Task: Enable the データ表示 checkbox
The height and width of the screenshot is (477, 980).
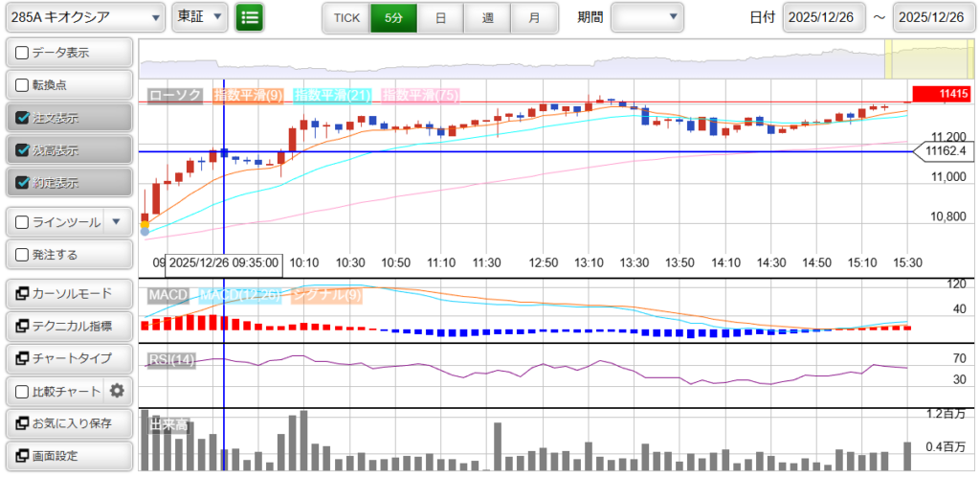Action: tap(23, 53)
